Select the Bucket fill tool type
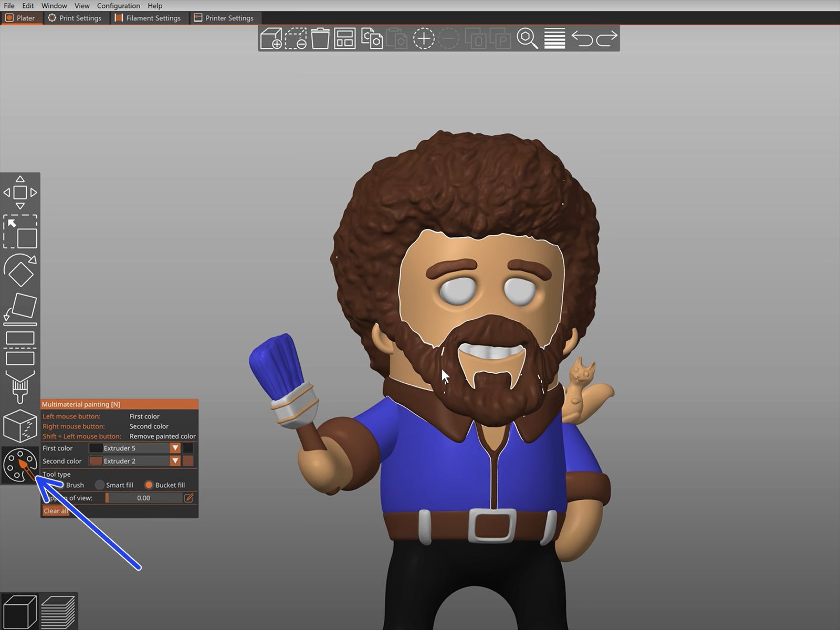Screen dimensions: 840x630 click(165, 485)
